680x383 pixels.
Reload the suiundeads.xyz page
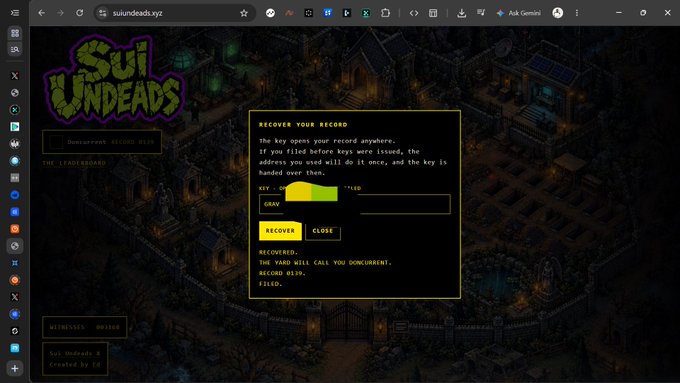pos(79,13)
